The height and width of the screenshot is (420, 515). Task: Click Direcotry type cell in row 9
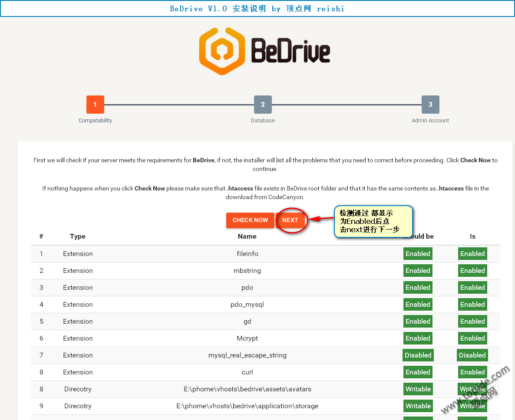point(78,406)
